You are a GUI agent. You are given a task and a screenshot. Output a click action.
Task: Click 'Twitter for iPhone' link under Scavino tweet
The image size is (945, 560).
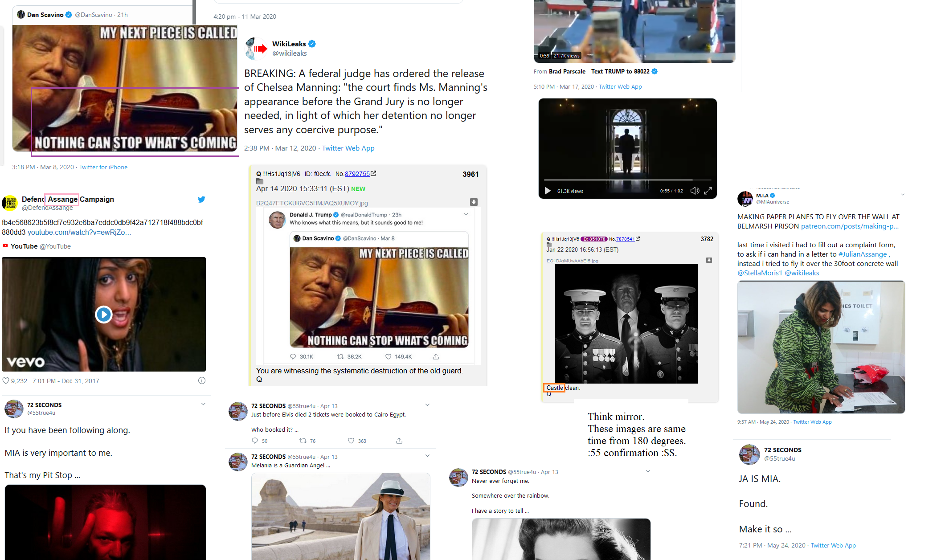(x=103, y=167)
